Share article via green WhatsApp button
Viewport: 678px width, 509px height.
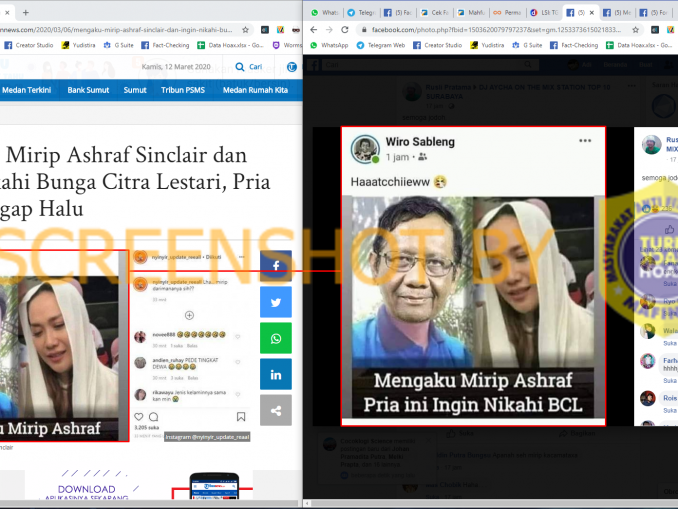[276, 338]
